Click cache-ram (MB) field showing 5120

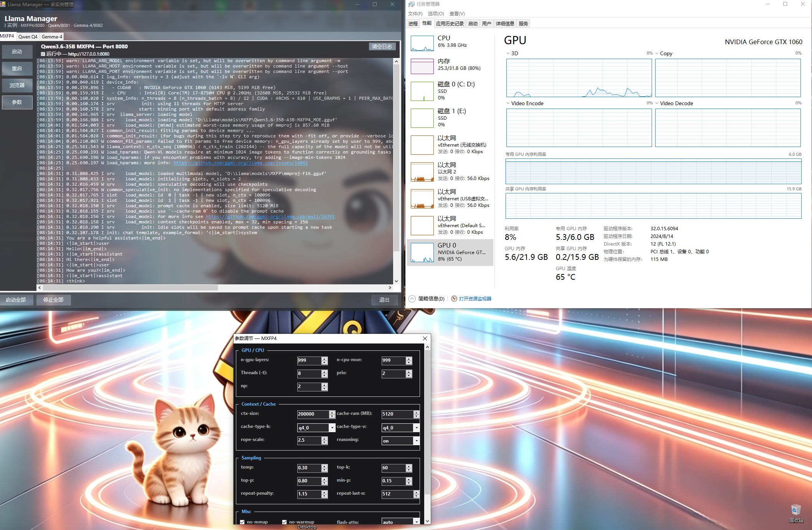click(x=397, y=414)
